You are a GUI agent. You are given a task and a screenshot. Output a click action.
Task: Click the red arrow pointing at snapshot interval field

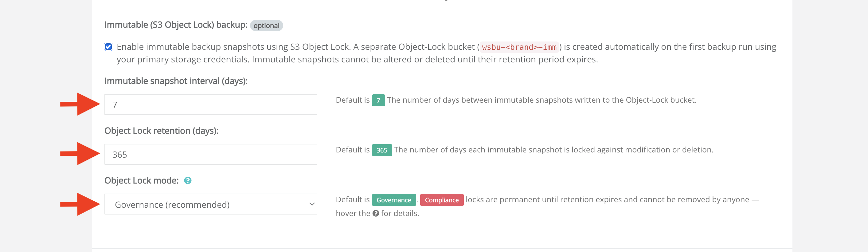tap(80, 104)
